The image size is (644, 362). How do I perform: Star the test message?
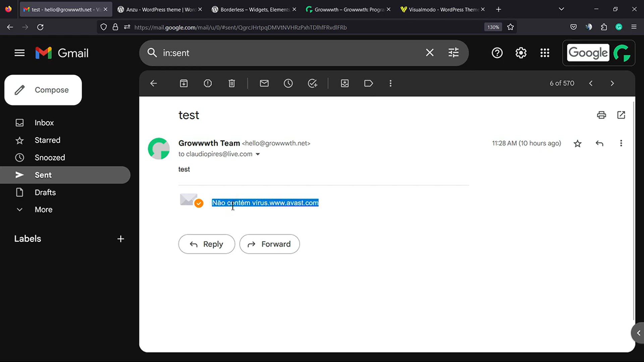pyautogui.click(x=577, y=143)
